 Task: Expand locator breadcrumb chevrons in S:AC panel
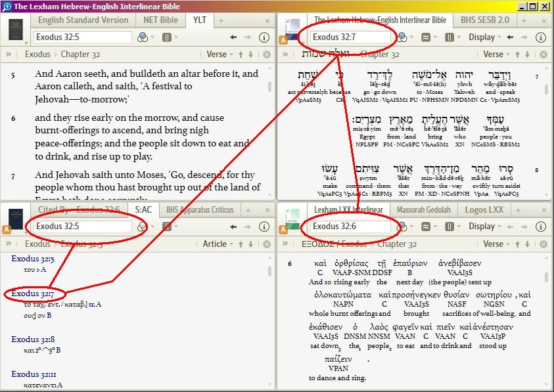(9, 244)
